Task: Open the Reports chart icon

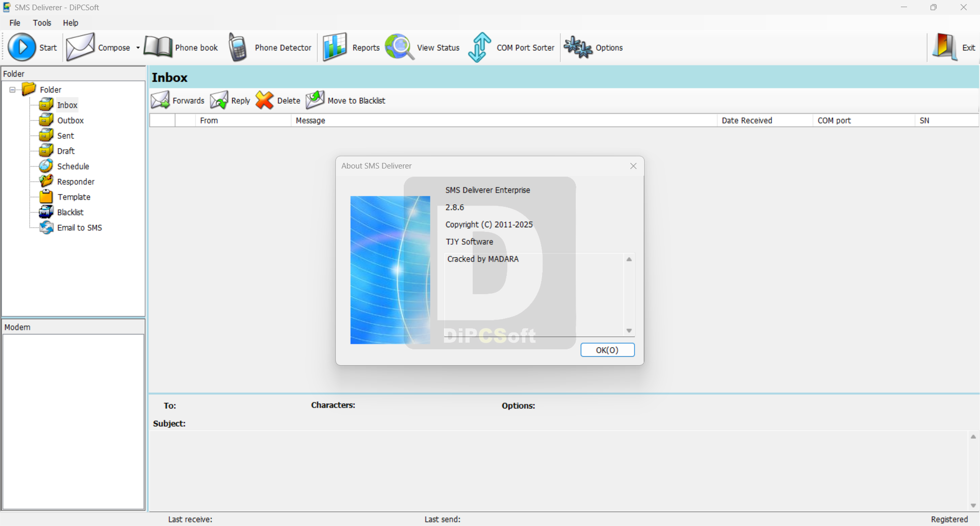Action: [335, 47]
